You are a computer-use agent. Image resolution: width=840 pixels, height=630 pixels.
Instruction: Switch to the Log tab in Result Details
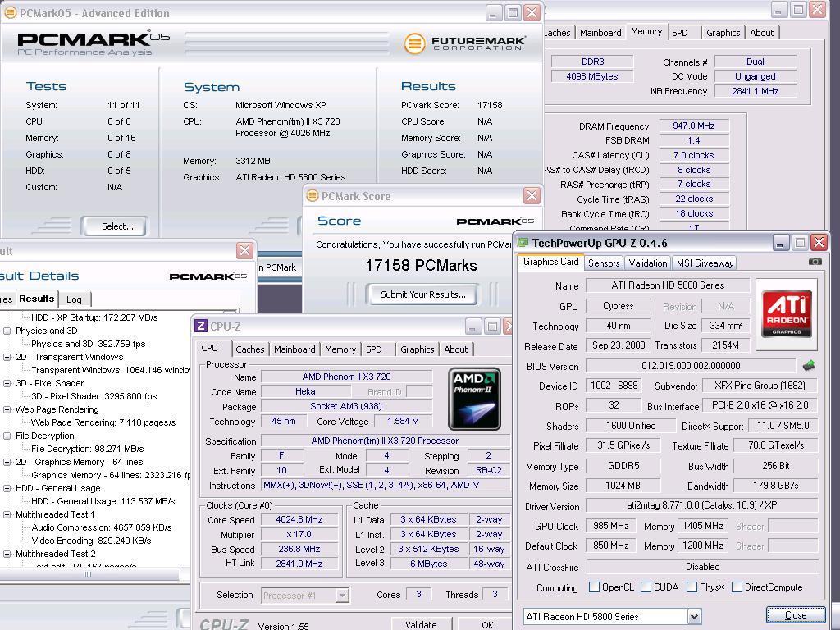(74, 299)
